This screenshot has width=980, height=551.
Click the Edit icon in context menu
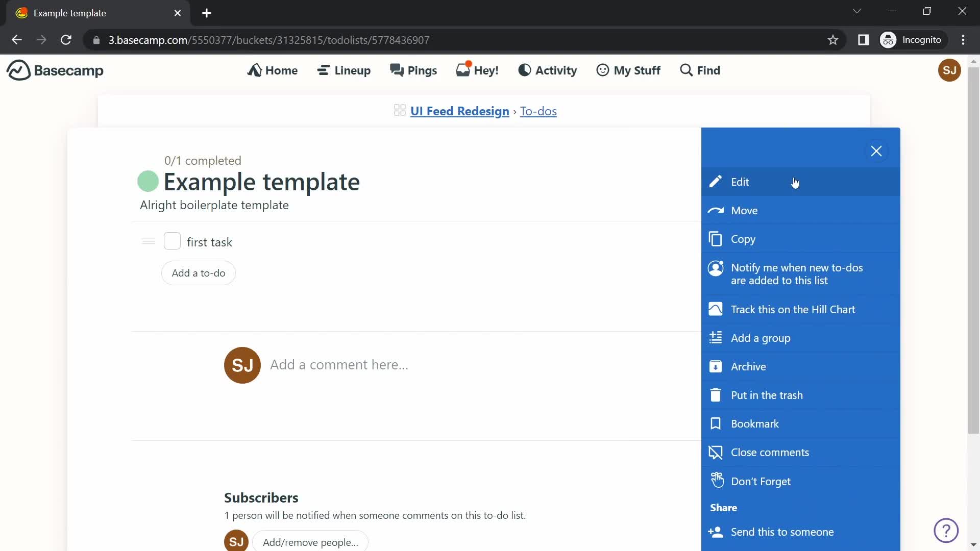tap(716, 181)
